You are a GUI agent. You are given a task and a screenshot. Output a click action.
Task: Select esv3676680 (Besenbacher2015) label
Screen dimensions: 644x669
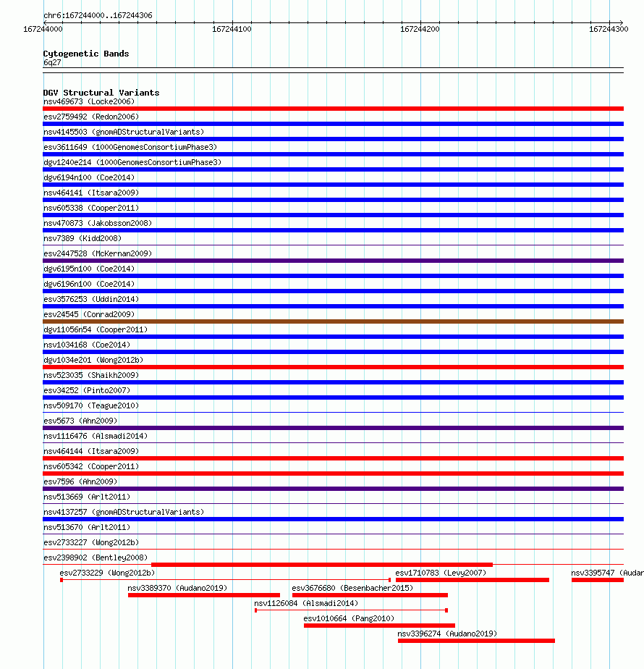tap(352, 589)
